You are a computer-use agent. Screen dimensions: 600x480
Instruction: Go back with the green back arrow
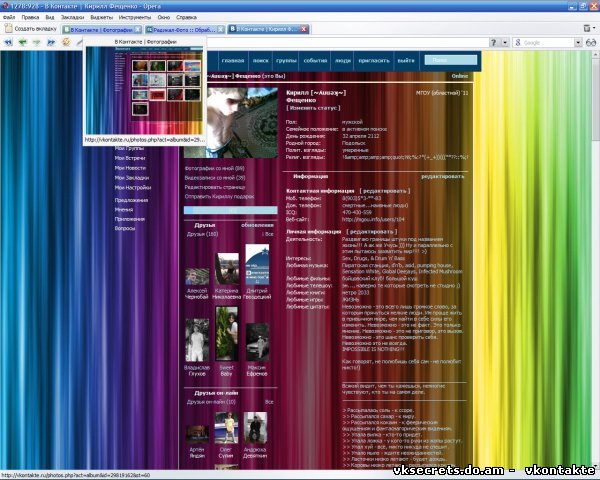click(23, 42)
